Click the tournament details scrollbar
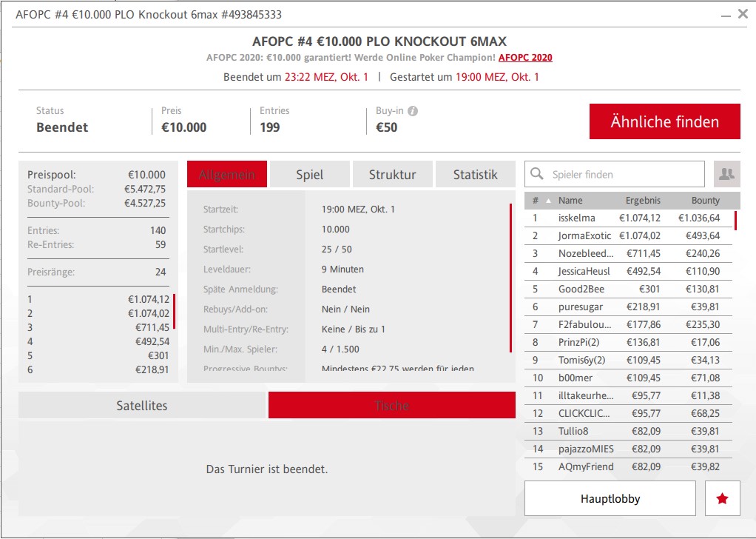This screenshot has height=539, width=756. point(510,278)
